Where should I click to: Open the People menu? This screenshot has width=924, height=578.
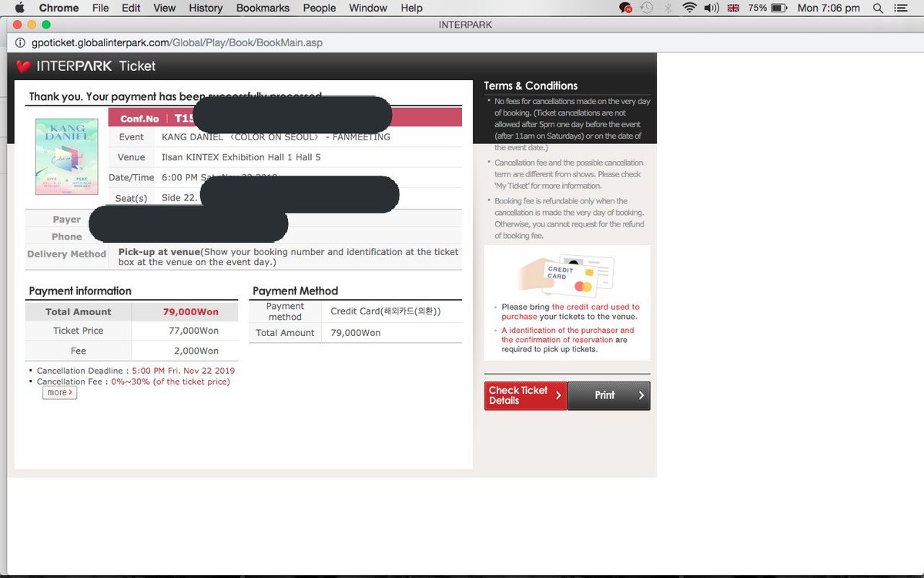(x=319, y=8)
